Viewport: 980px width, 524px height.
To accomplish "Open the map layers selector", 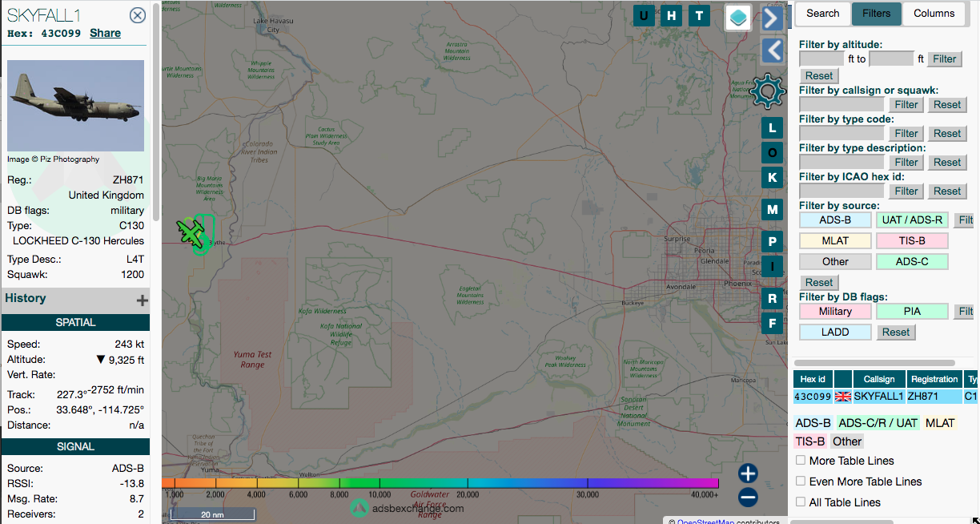I will pyautogui.click(x=738, y=17).
